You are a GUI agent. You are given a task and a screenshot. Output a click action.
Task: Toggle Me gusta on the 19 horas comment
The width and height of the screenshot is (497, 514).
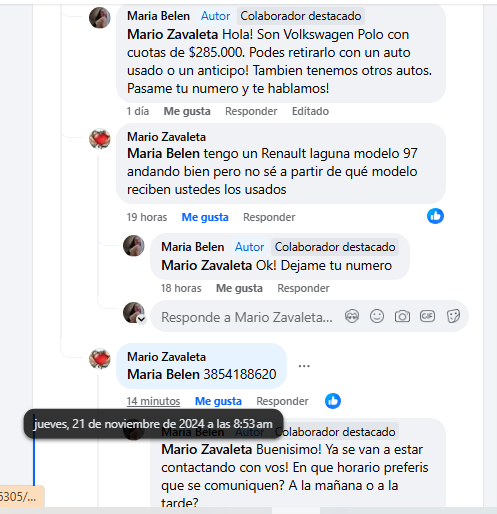tap(205, 217)
